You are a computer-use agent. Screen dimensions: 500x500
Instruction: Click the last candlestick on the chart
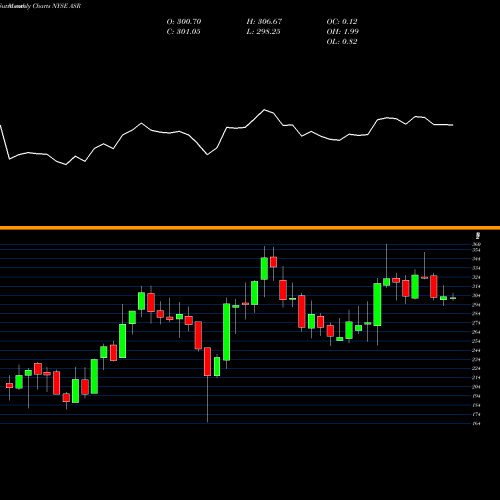(x=453, y=298)
